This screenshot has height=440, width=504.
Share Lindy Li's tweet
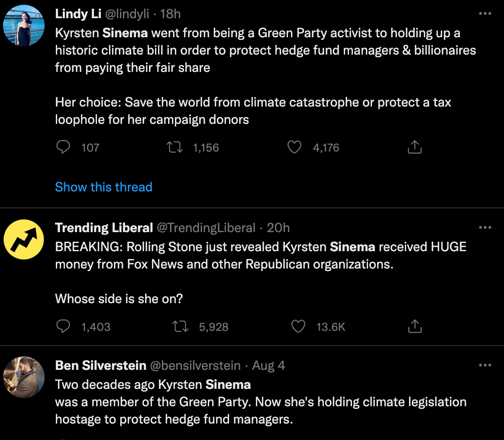415,147
